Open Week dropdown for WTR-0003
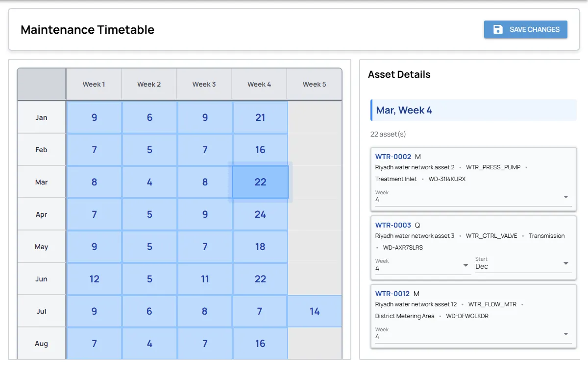Image resolution: width=588 pixels, height=368 pixels. coord(423,266)
